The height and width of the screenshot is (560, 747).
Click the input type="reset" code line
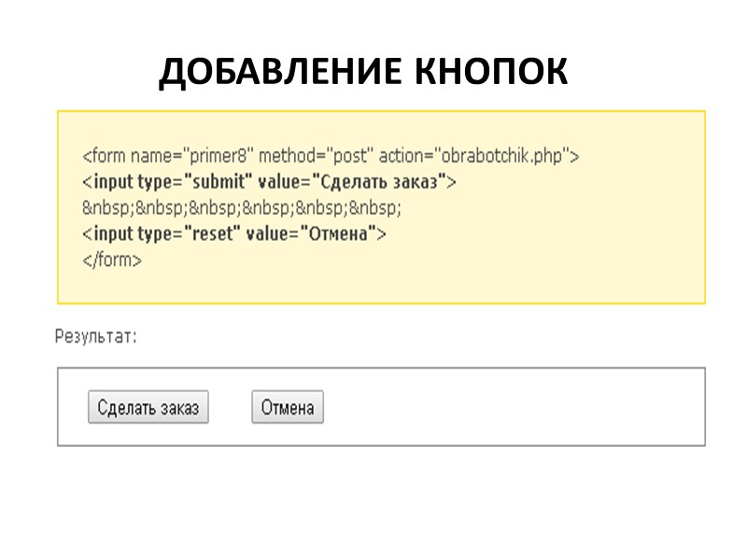click(234, 234)
